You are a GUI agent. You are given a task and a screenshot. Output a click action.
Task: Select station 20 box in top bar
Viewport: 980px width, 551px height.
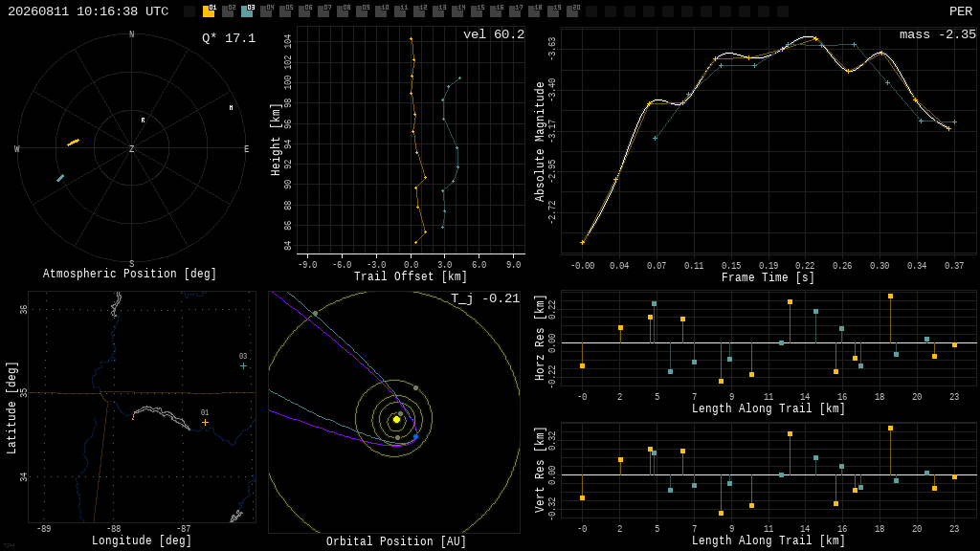click(x=572, y=11)
